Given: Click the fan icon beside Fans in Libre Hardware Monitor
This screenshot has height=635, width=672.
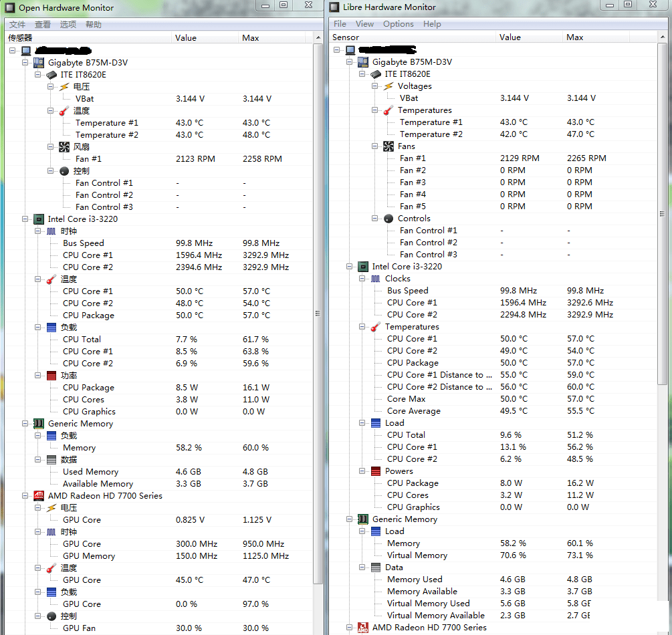Looking at the screenshot, I should [x=388, y=146].
